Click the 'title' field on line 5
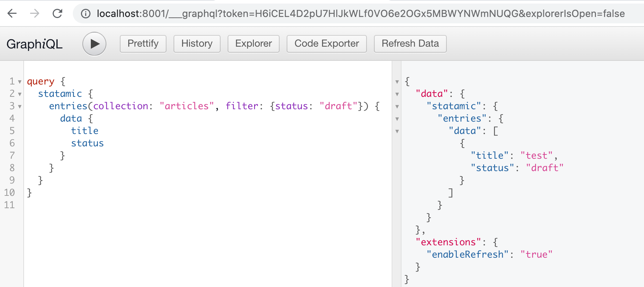644x287 pixels. (85, 131)
